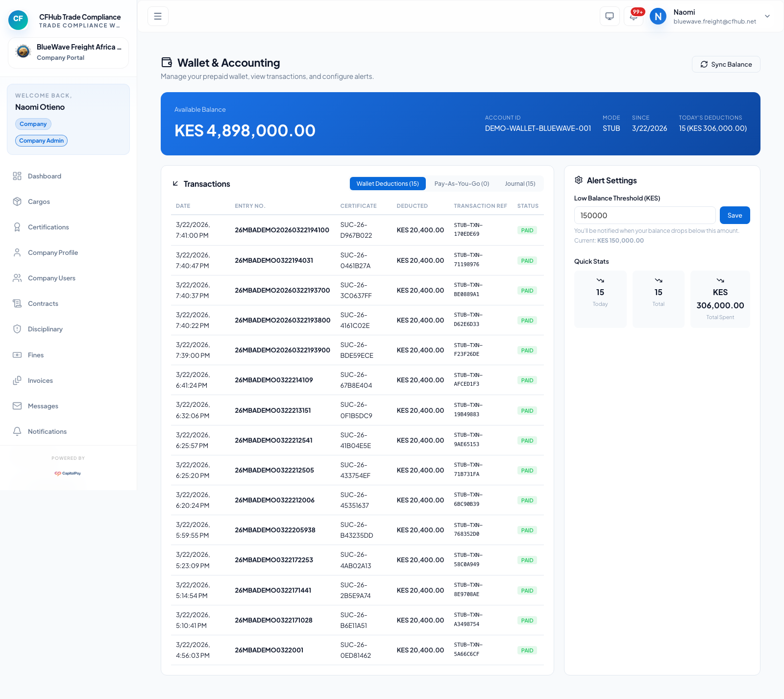784x699 pixels.
Task: Select the Wallet Deductions filter toggle
Action: click(x=387, y=183)
